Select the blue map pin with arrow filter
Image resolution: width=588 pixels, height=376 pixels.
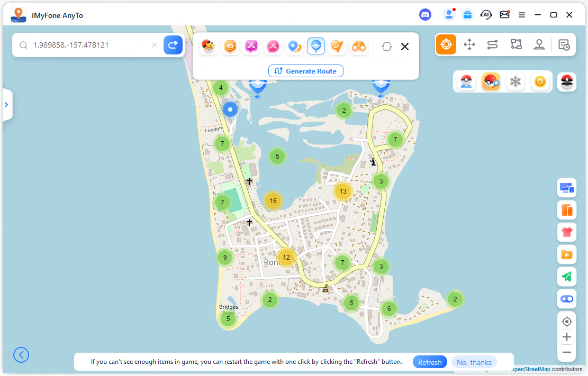pyautogui.click(x=294, y=47)
